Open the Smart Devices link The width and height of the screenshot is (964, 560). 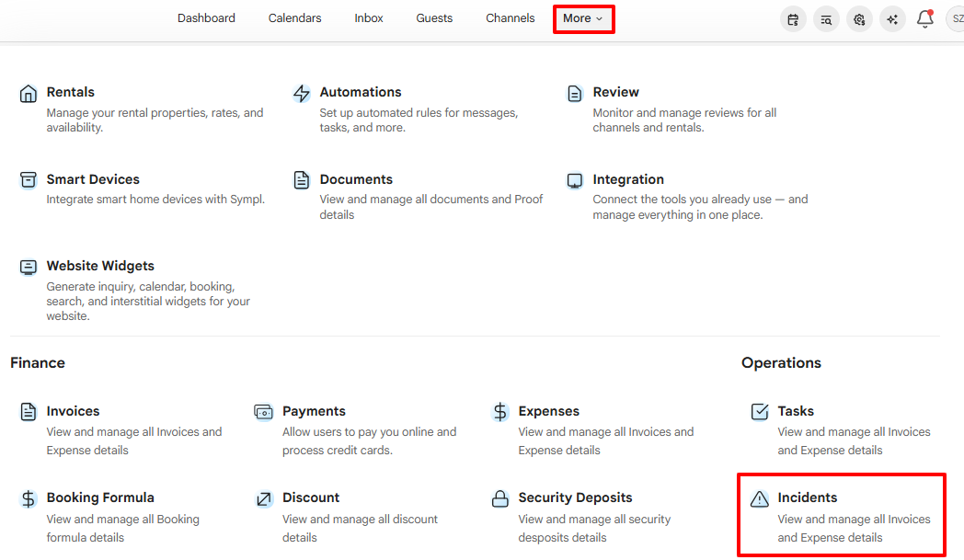pyautogui.click(x=93, y=179)
